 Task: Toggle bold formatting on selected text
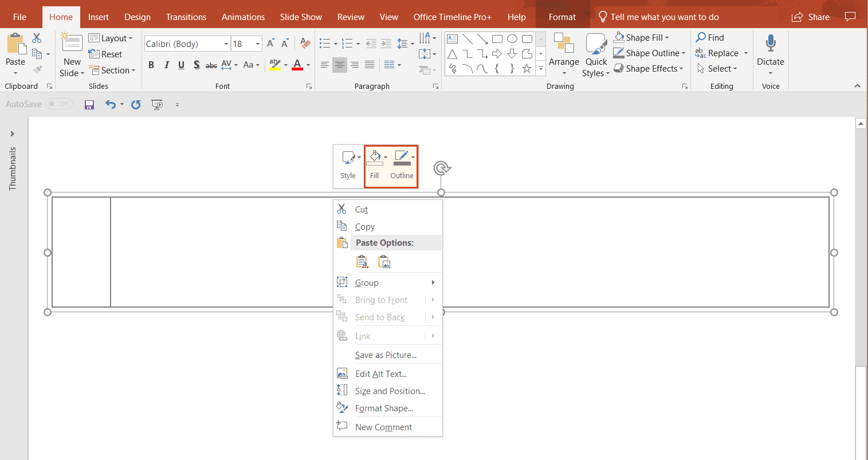pyautogui.click(x=151, y=65)
